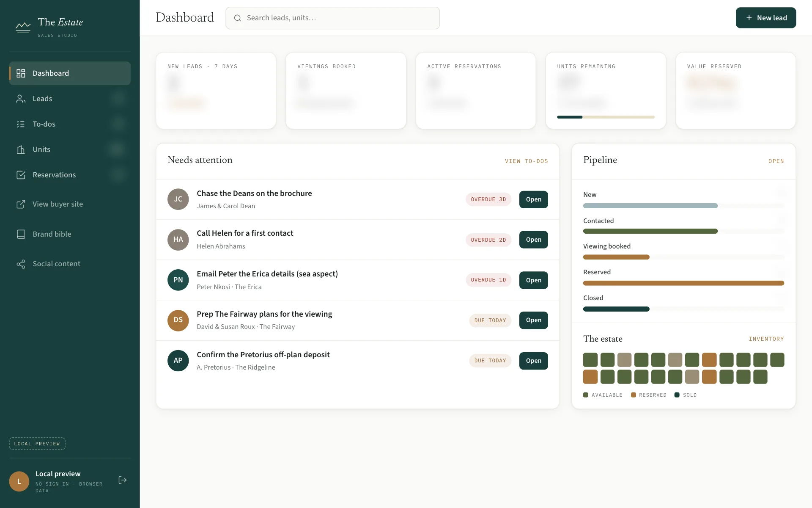Click the Social content share icon

pos(21,264)
